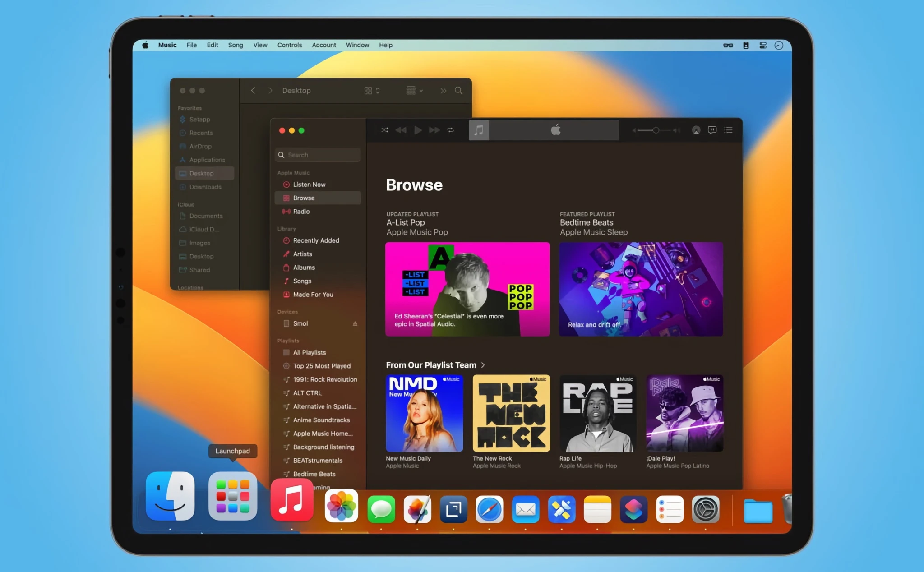
Task: Open Mail from the Dock
Action: click(526, 510)
